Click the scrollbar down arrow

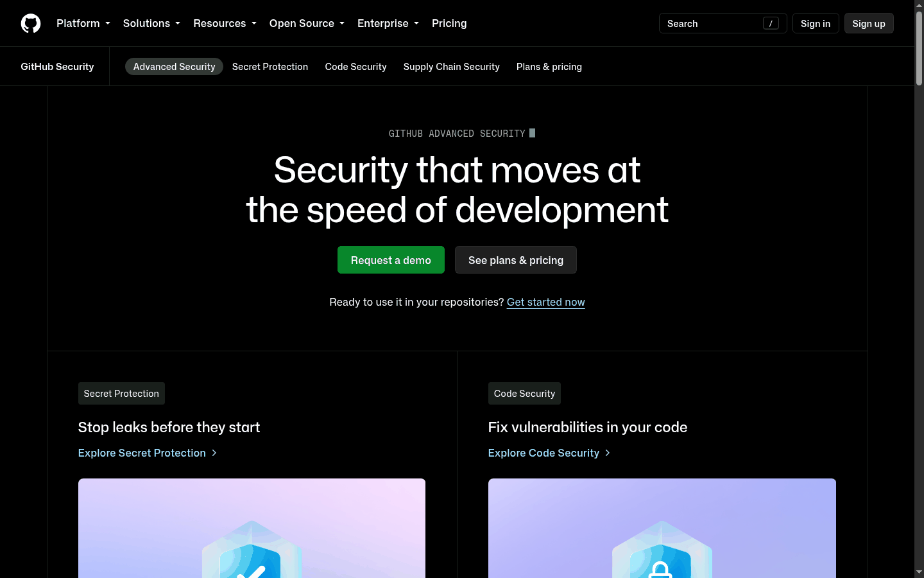(919, 572)
